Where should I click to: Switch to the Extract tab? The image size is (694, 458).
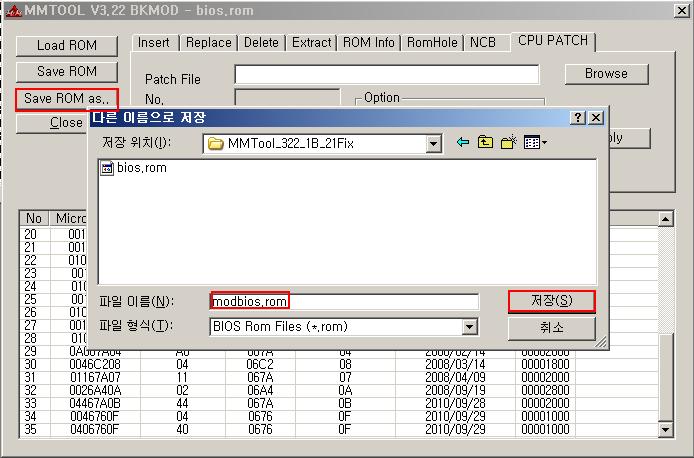point(312,42)
